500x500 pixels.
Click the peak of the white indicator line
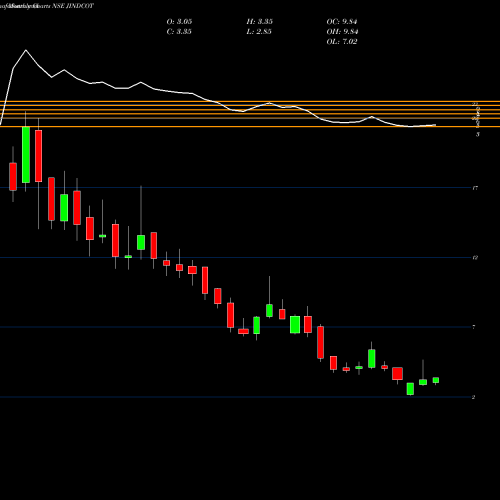[26, 50]
